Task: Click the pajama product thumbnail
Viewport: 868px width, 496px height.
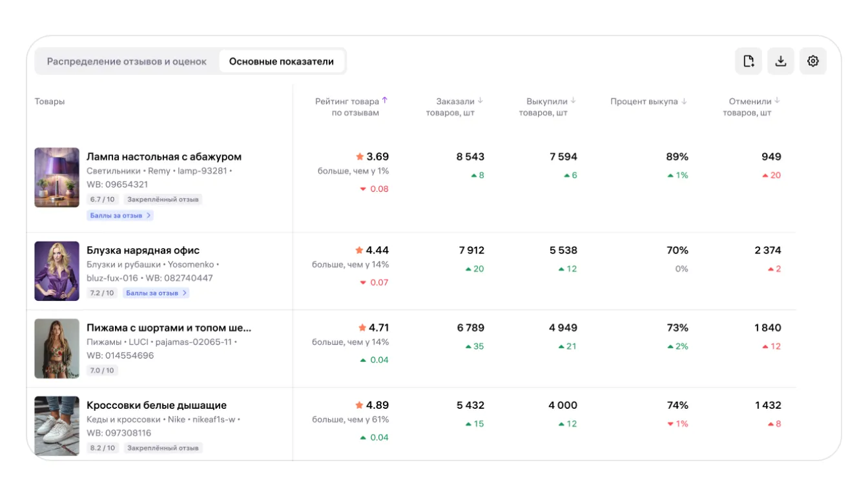Action: pyautogui.click(x=57, y=349)
